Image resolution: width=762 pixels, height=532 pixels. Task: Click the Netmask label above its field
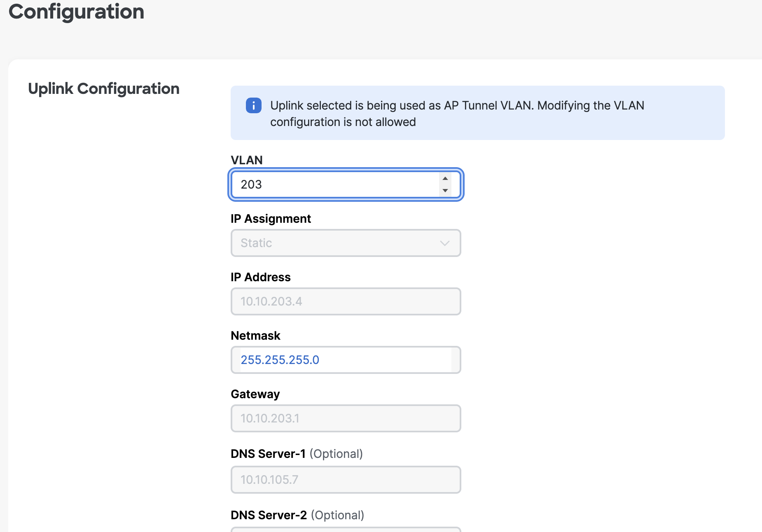(255, 335)
